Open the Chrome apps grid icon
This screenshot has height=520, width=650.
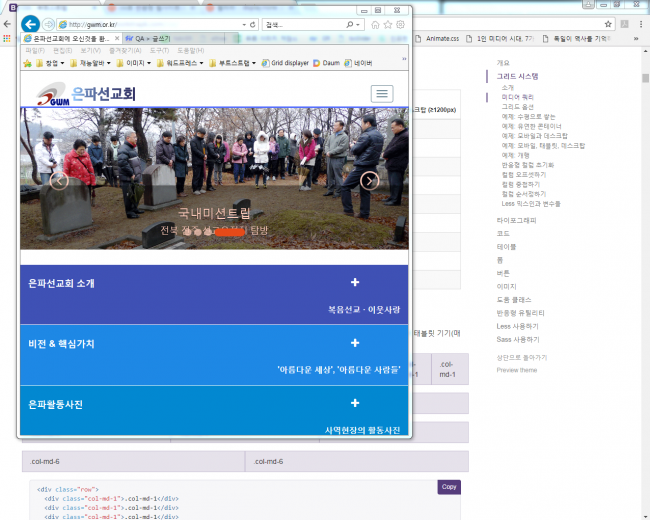(7, 39)
